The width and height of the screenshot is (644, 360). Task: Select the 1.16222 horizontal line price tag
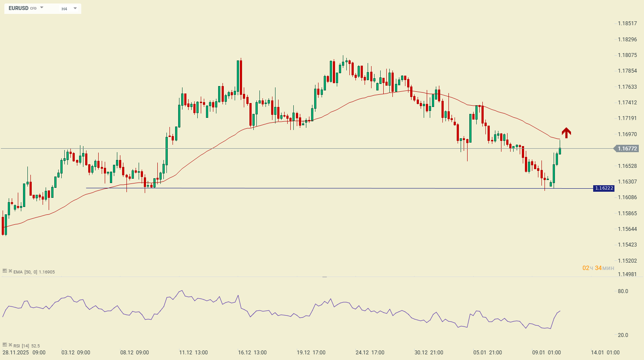click(604, 188)
